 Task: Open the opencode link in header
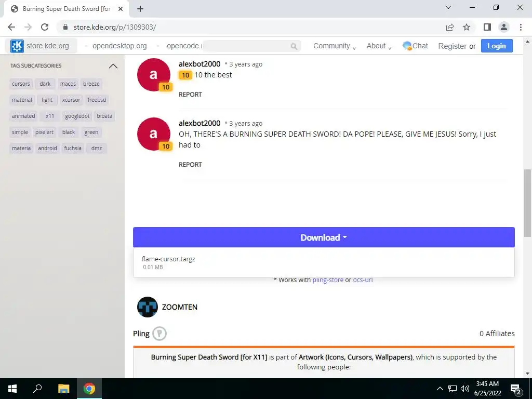[184, 46]
